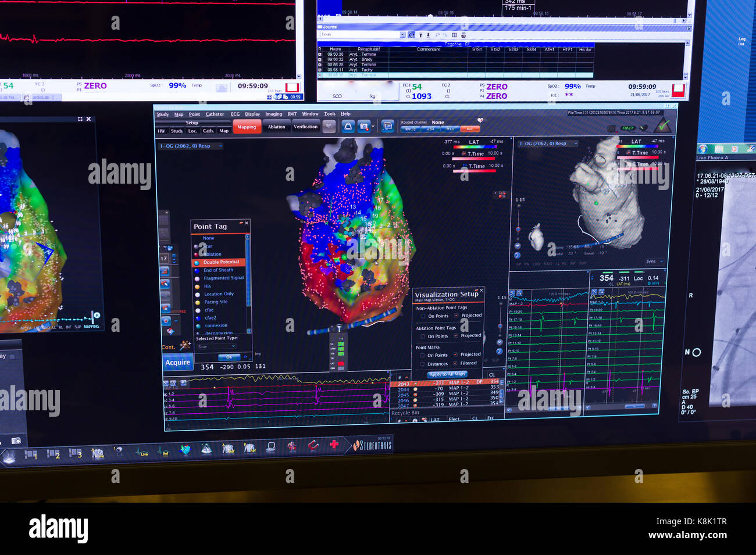Viewport: 756px width, 555px height.
Task: Click the camera icon above the dock
Action: (16, 441)
